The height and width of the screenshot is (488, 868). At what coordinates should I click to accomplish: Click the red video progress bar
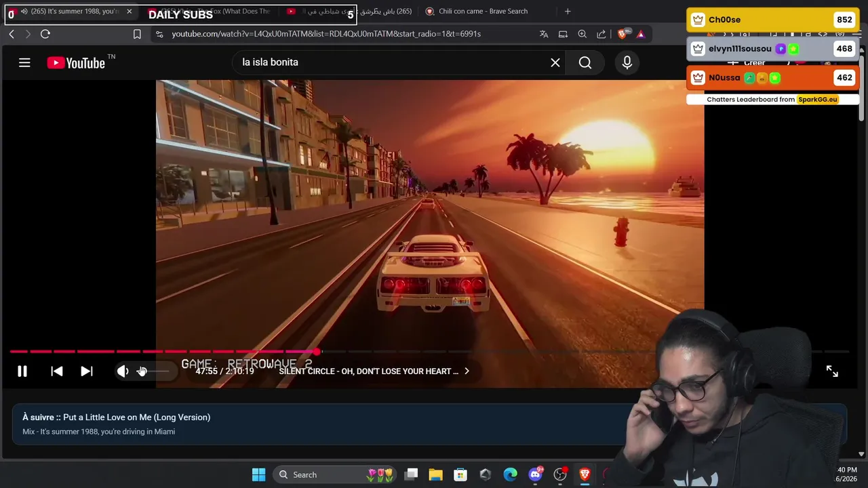[x=163, y=352]
